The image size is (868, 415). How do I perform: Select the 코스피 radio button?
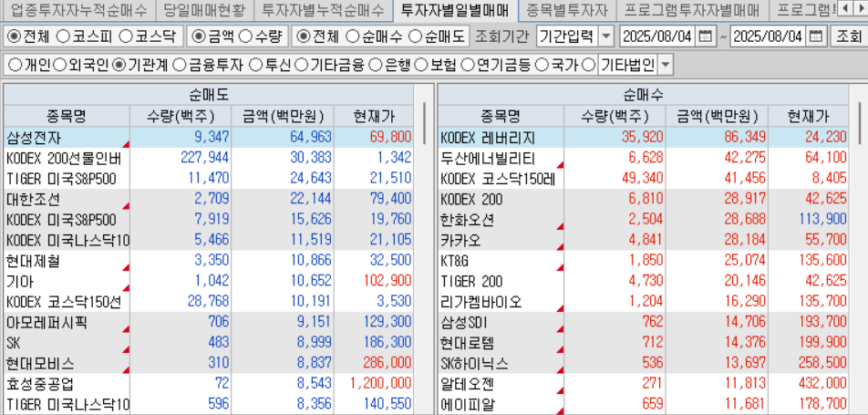click(x=64, y=37)
